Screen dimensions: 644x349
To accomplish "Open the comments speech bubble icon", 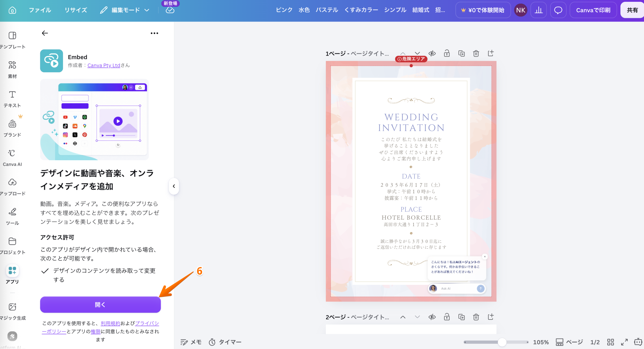I will (x=558, y=10).
